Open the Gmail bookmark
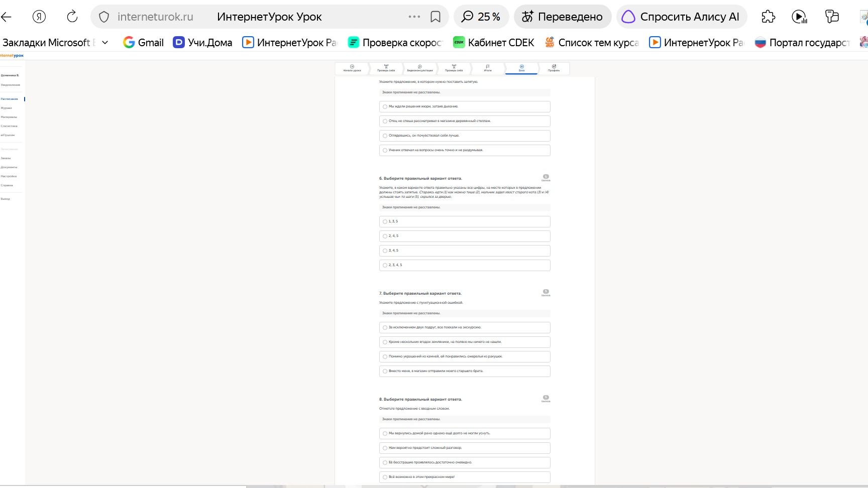 coord(144,43)
